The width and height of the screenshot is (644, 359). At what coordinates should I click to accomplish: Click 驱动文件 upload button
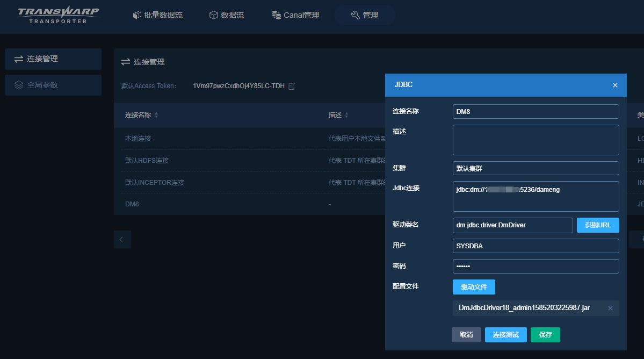[474, 287]
